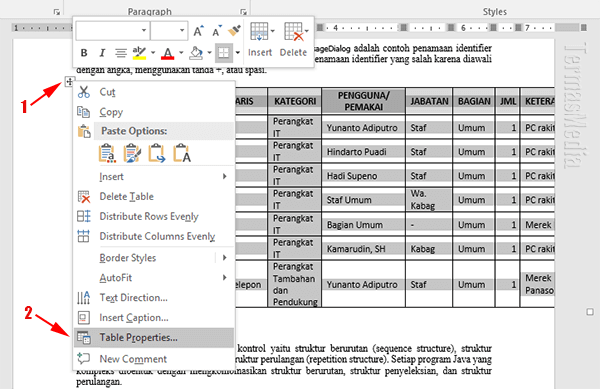
Task: Expand the Border Styles submenu
Action: 224,258
